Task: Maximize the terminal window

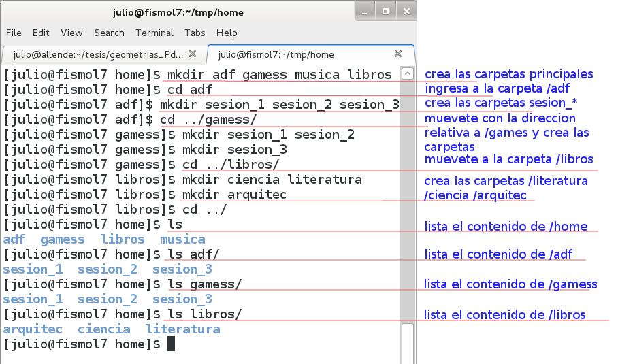Action: [385, 12]
